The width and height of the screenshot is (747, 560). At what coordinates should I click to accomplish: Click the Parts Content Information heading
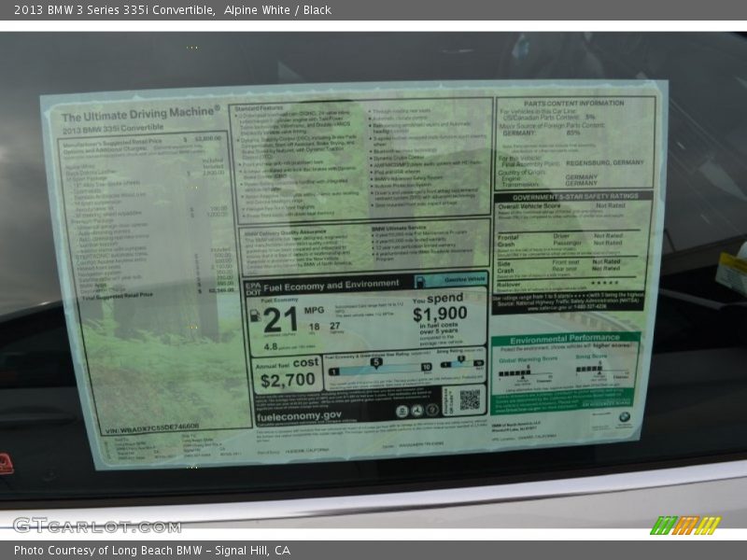(x=573, y=104)
